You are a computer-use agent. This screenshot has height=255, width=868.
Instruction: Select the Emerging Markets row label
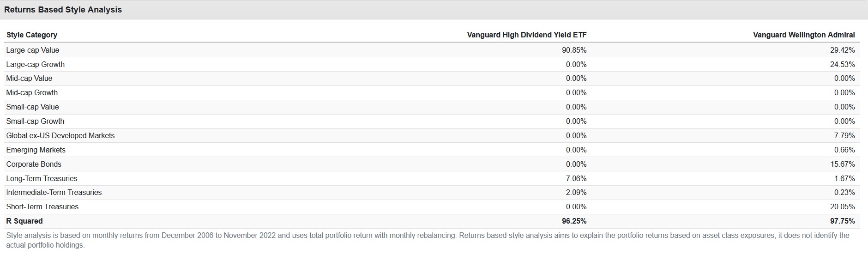[x=36, y=150]
